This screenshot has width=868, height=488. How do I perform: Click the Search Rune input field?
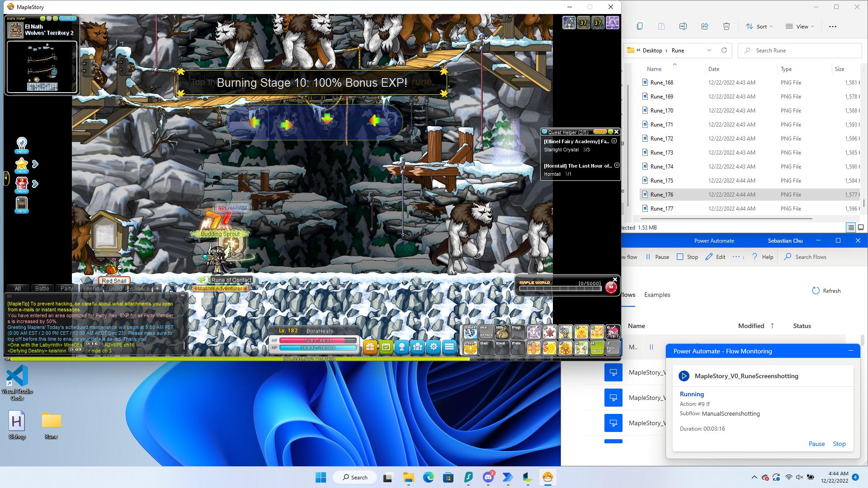coord(800,50)
